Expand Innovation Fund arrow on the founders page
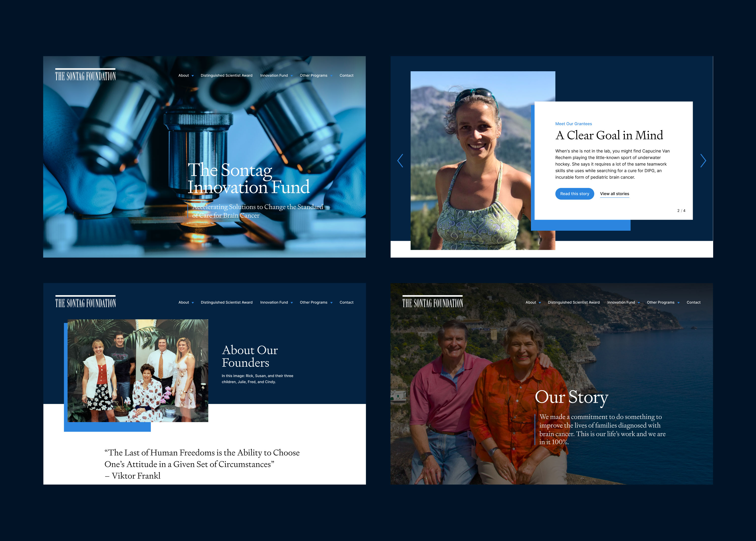 pyautogui.click(x=292, y=303)
